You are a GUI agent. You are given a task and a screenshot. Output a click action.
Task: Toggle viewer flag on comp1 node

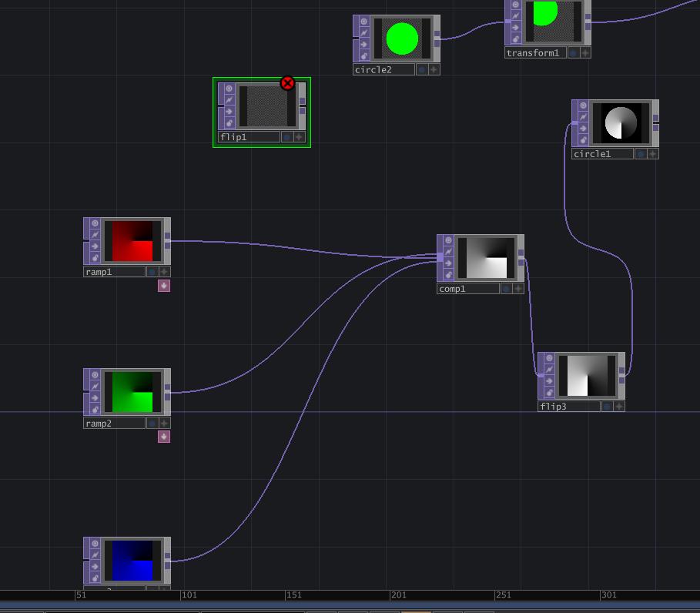447,240
